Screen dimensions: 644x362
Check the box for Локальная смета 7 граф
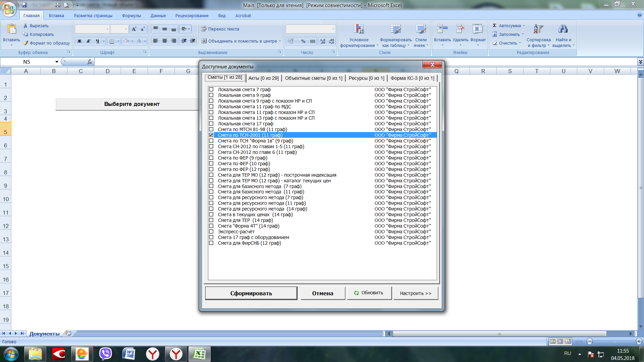(x=211, y=89)
